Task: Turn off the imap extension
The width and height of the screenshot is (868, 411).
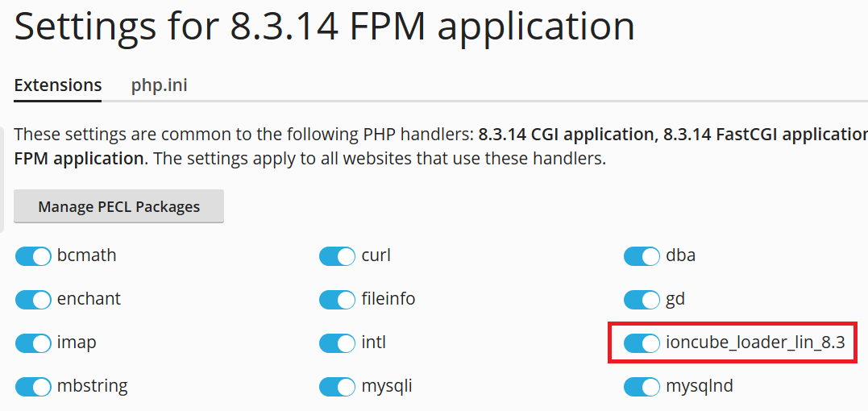Action: click(x=33, y=343)
